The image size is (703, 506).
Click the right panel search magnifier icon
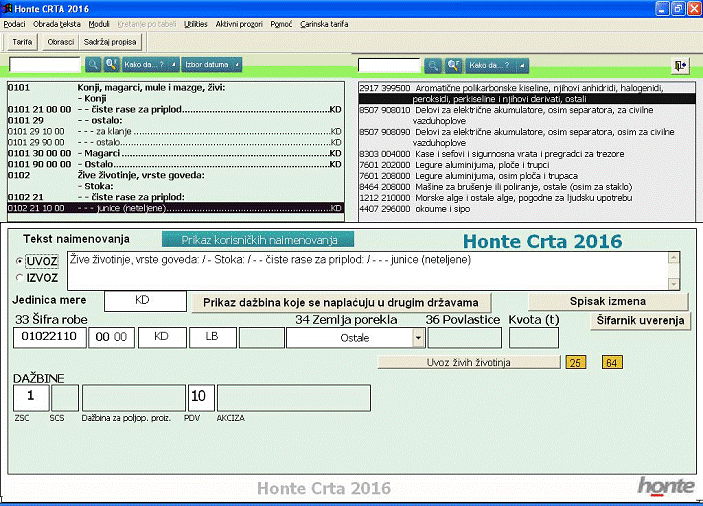pos(433,66)
